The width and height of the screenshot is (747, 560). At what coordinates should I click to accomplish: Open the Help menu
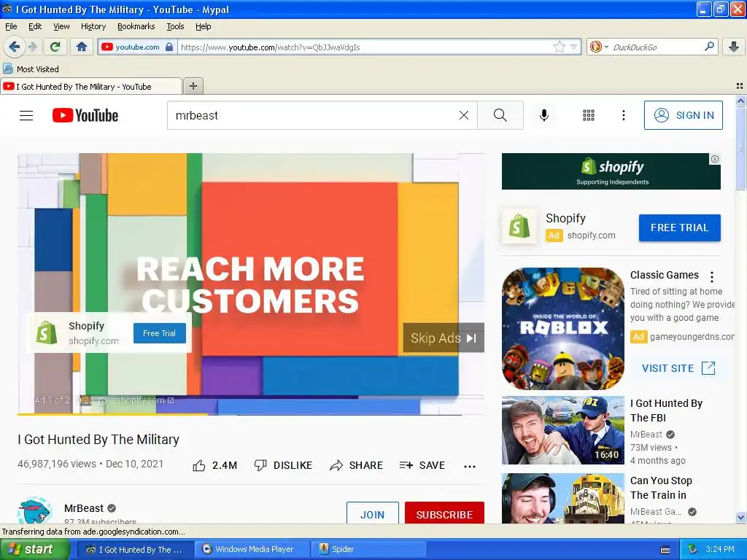(203, 26)
